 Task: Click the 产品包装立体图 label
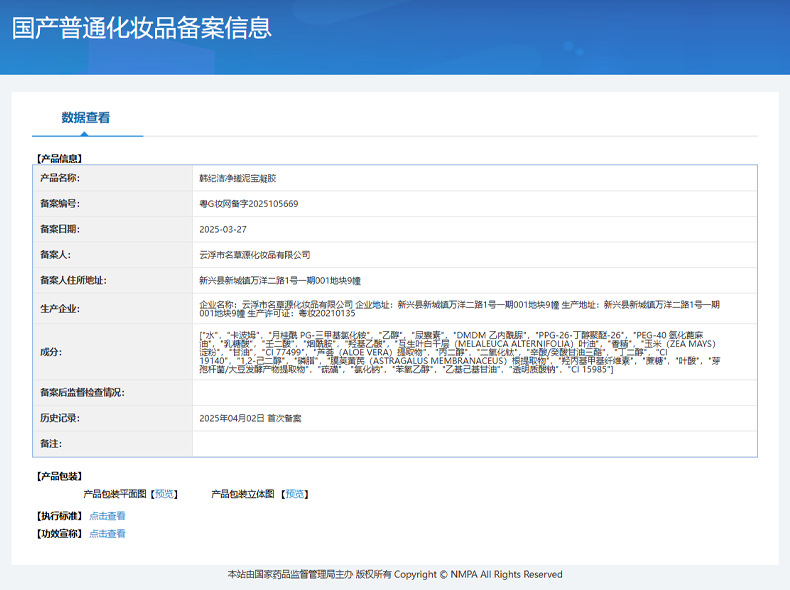tap(243, 494)
